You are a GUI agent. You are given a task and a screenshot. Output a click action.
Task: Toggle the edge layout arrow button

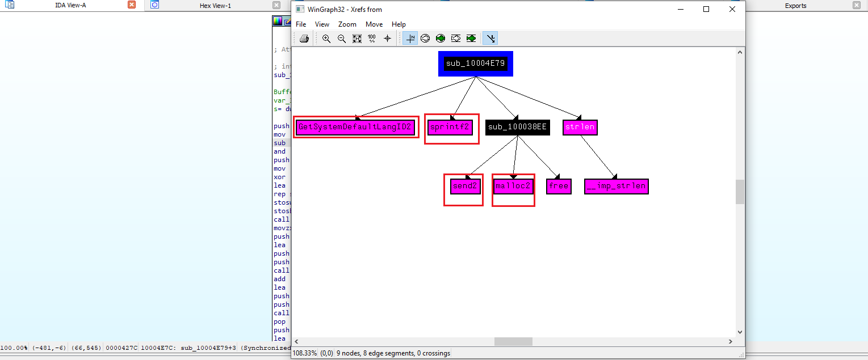490,39
